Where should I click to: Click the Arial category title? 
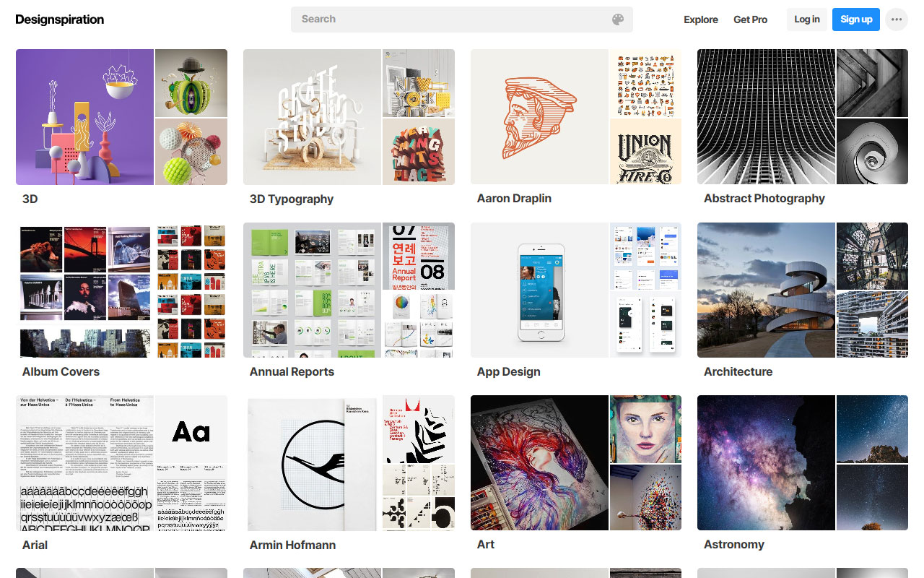click(35, 545)
